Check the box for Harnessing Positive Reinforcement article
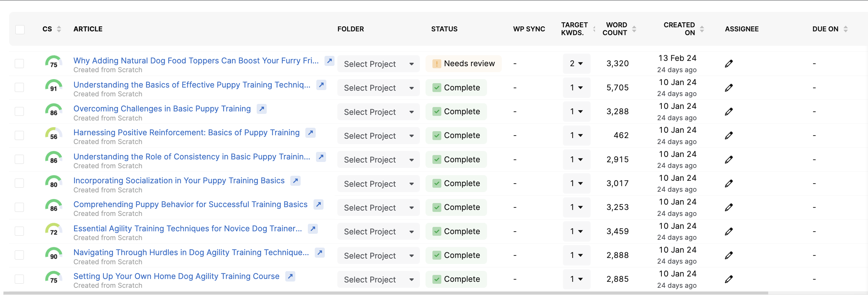 tap(19, 135)
